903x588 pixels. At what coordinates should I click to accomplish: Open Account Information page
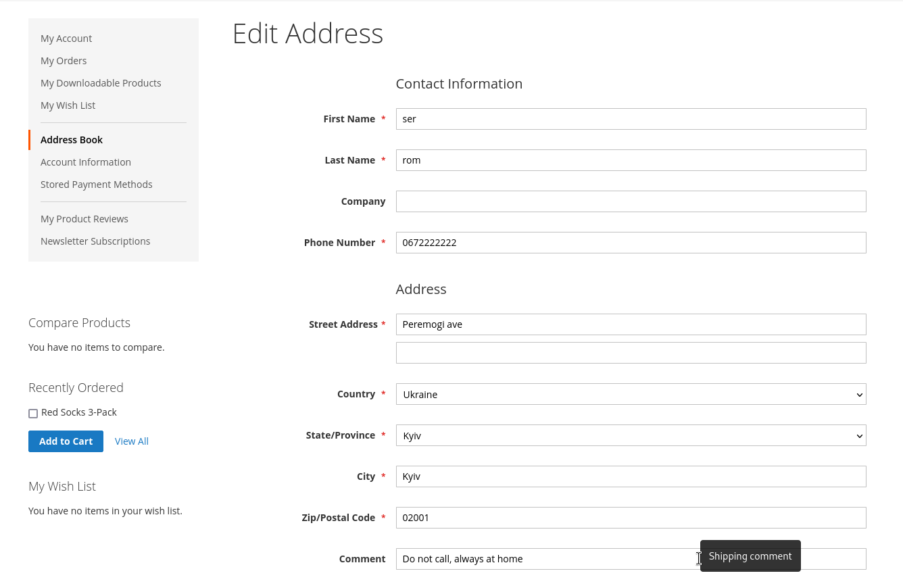point(86,162)
